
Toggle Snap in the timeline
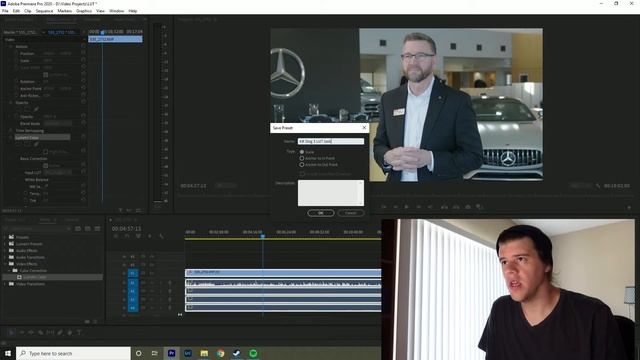point(127,236)
